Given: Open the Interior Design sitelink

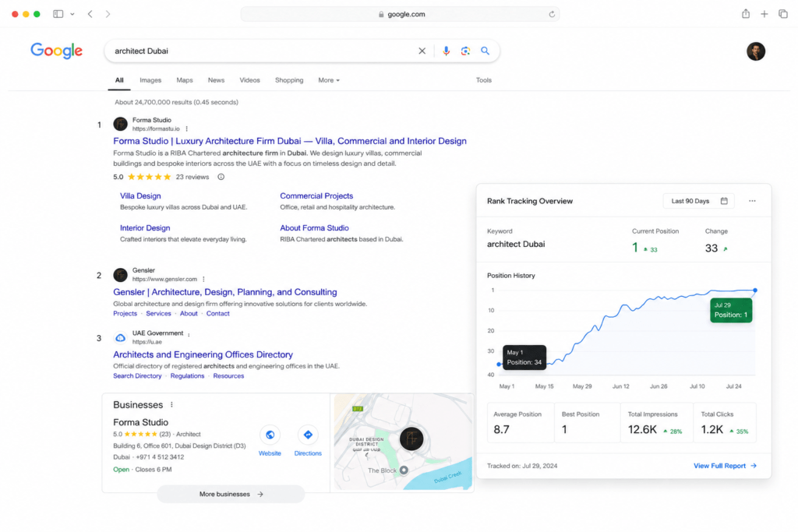Looking at the screenshot, I should point(145,228).
